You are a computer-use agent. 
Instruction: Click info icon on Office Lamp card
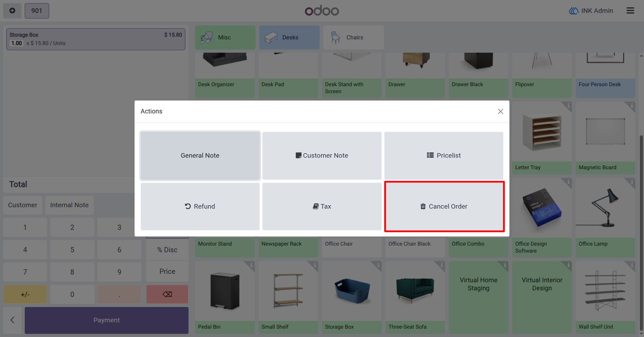[632, 182]
